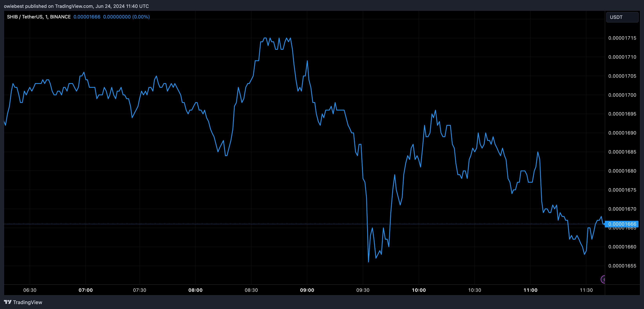The image size is (644, 309).
Task: Click the 0.00001700 price axis label
Action: tap(622, 95)
